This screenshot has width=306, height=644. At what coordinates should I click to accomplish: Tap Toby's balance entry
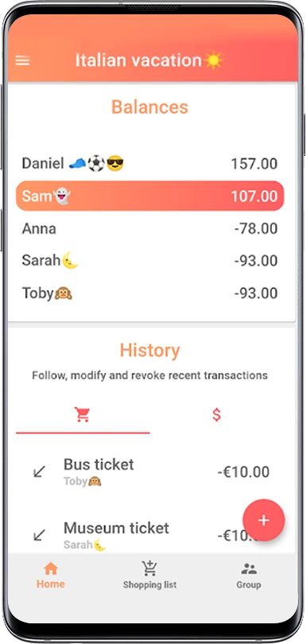click(150, 293)
